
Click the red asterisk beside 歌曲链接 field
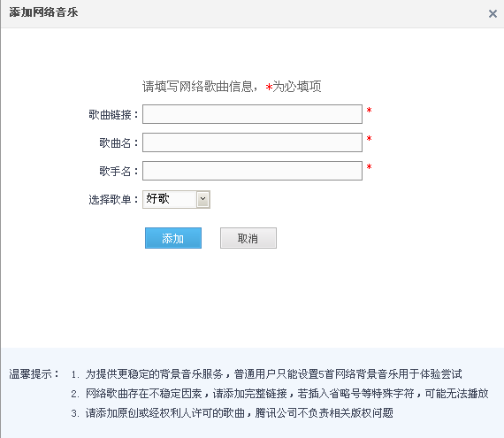coord(369,111)
